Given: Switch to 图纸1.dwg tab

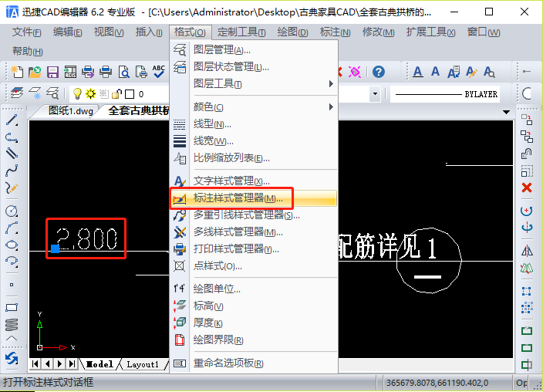Looking at the screenshot, I should pos(71,111).
